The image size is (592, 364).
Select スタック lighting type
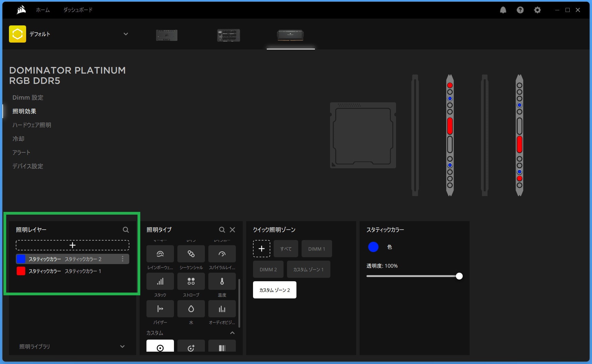pyautogui.click(x=160, y=281)
